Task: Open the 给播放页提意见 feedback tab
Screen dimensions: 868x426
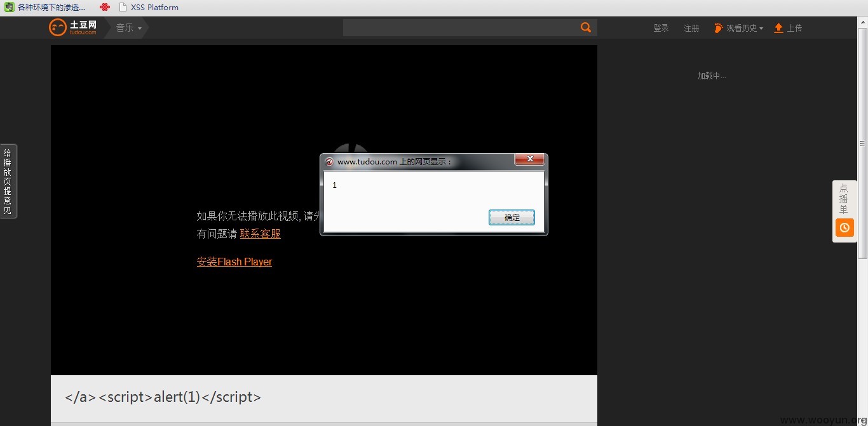Action: [x=8, y=182]
